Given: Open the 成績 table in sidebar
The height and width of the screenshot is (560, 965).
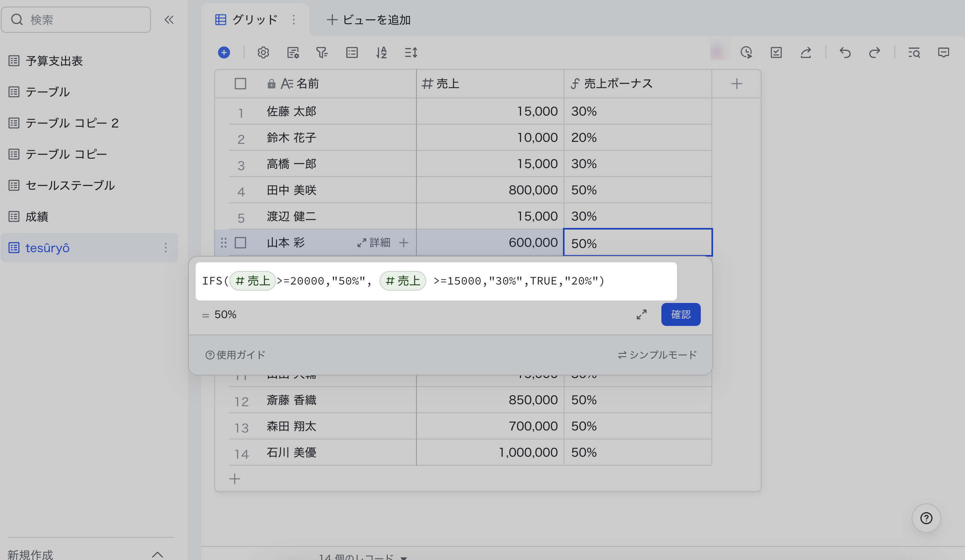Looking at the screenshot, I should click(37, 216).
